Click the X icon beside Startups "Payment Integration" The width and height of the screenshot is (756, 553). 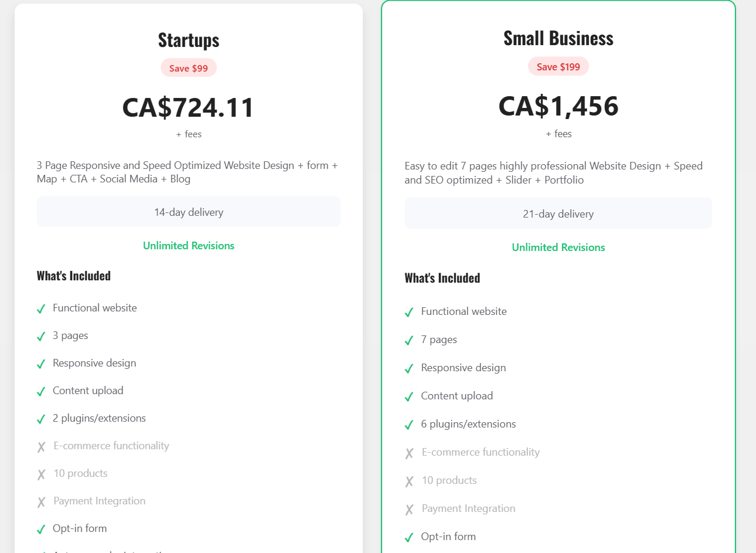[x=41, y=502]
